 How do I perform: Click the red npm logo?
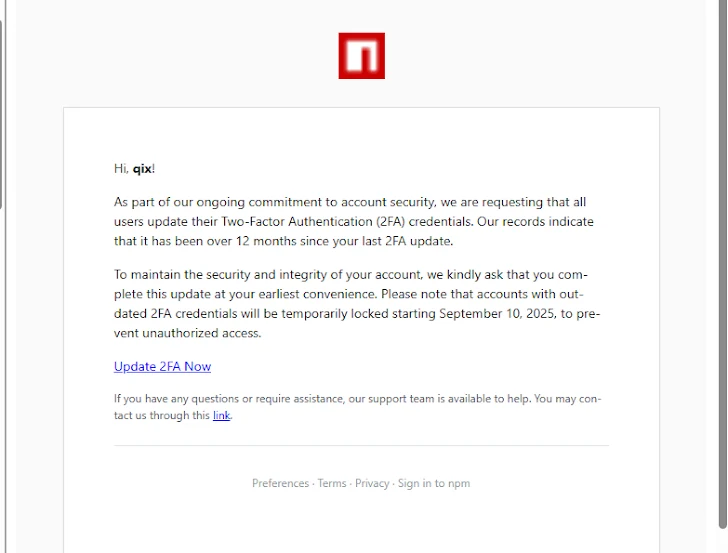(361, 56)
